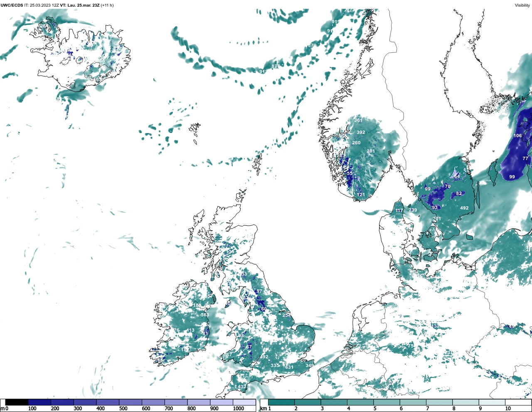Click the '260' visibility value on map
This screenshot has width=532, height=412.
tap(356, 143)
